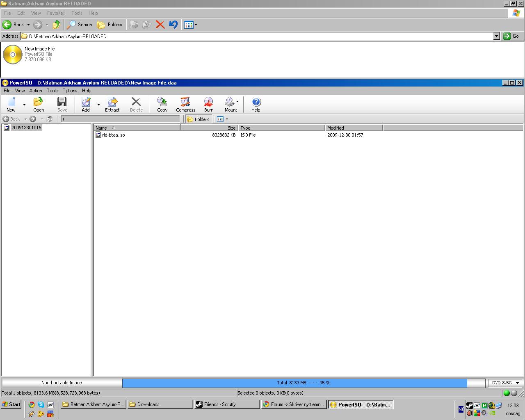Select 200912301016 tree node
525x420 pixels.
tap(26, 128)
